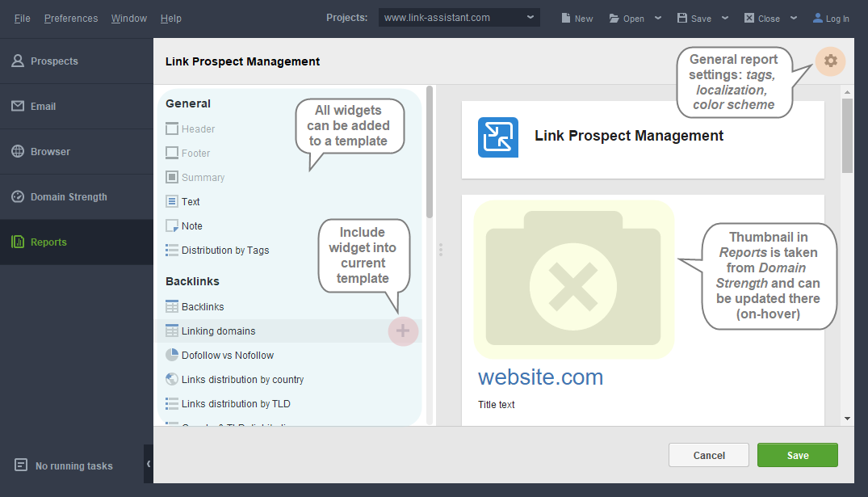
Task: Select the Prospects sidebar icon
Action: tap(18, 61)
